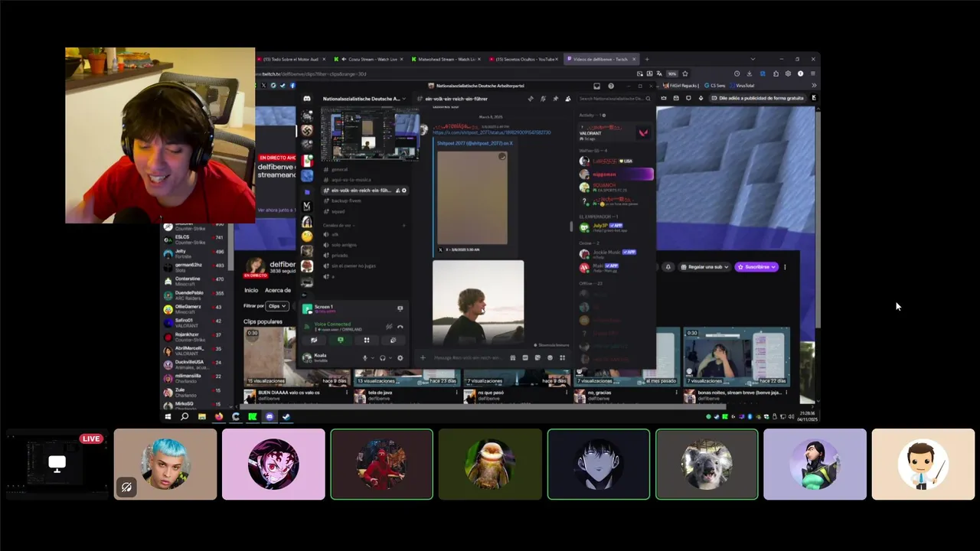Open GIF picker in Discord message bar
The image size is (980, 551).
[525, 357]
